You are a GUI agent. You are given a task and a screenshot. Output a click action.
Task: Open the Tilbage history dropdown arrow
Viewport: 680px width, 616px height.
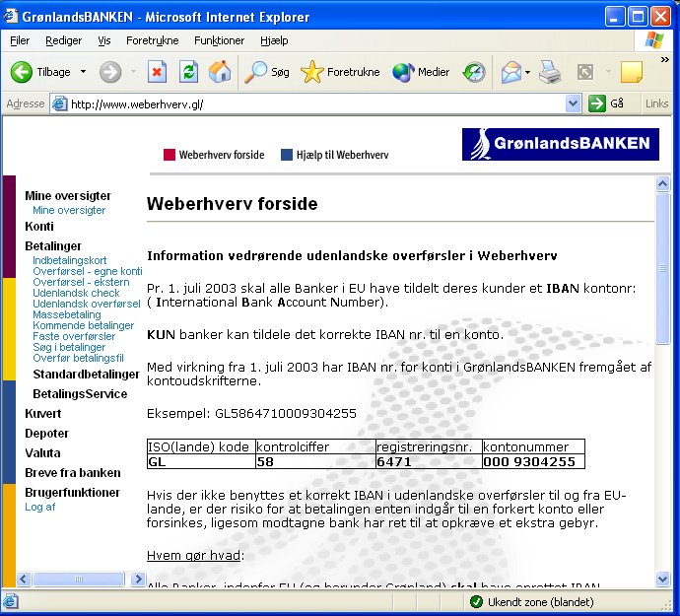click(x=83, y=72)
